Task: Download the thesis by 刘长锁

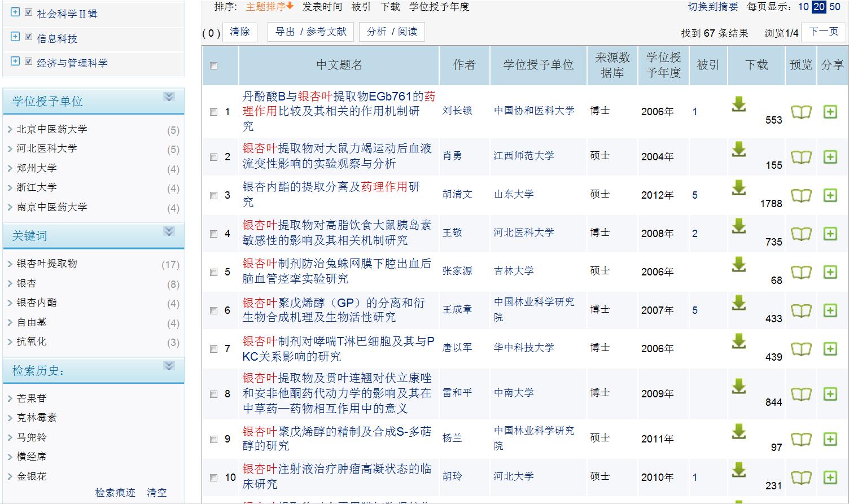Action: [738, 104]
